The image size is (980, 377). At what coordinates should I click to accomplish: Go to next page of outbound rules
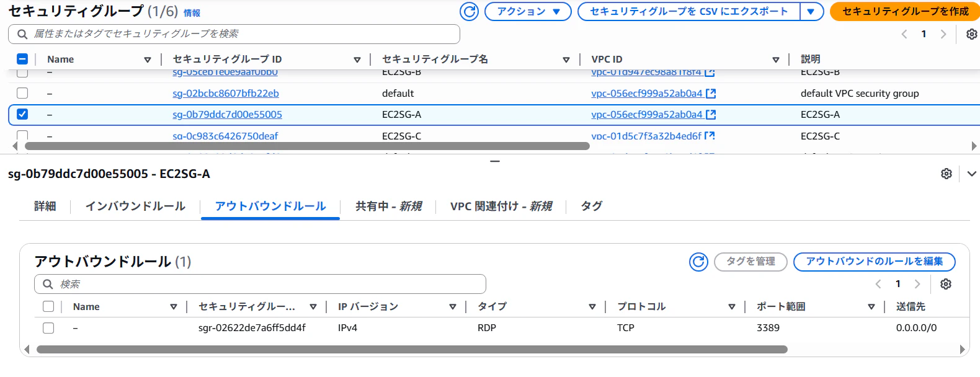(x=917, y=284)
